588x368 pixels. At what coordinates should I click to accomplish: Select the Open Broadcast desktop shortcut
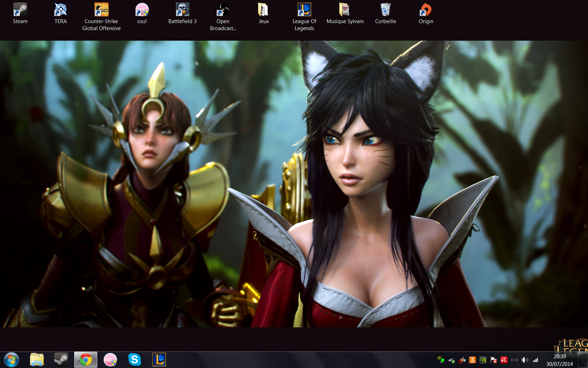[x=223, y=17]
